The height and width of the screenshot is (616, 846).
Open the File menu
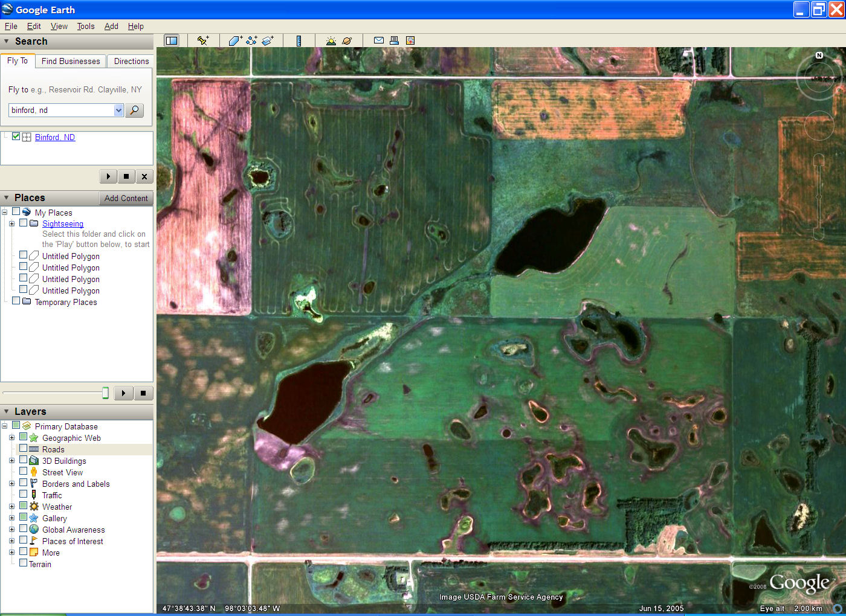(11, 26)
